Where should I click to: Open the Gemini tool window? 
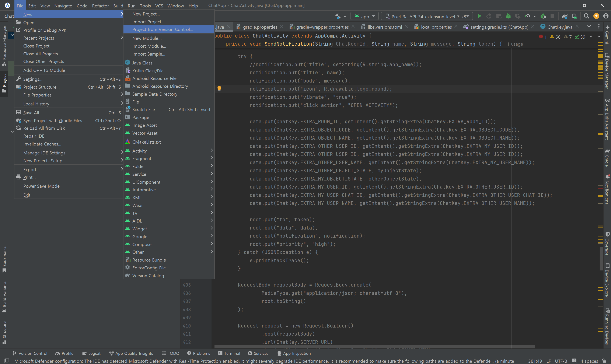point(607,35)
